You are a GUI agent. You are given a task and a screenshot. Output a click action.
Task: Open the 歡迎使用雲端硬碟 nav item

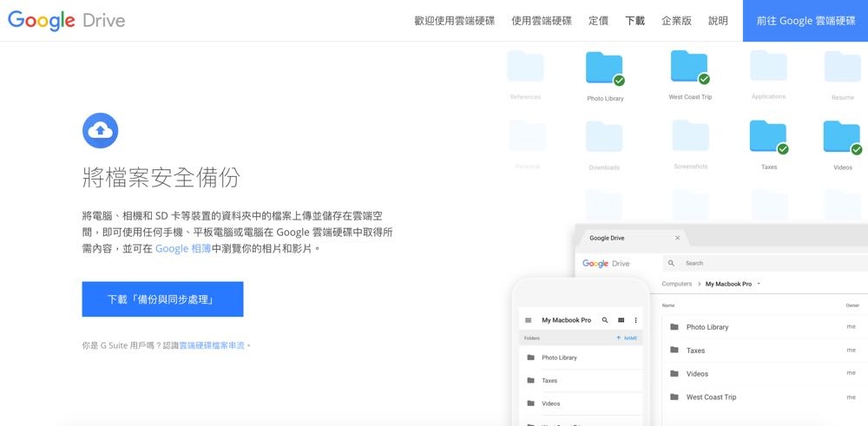pyautogui.click(x=455, y=21)
